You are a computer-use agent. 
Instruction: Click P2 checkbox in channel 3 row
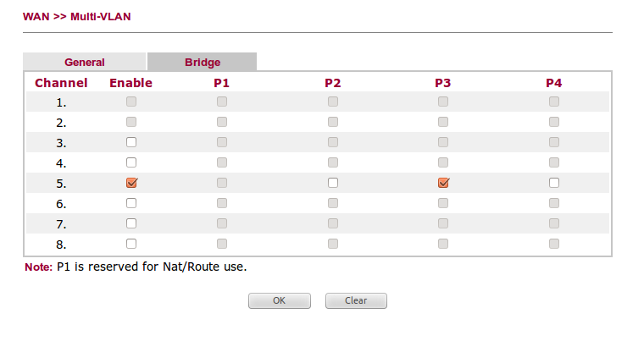tap(332, 142)
